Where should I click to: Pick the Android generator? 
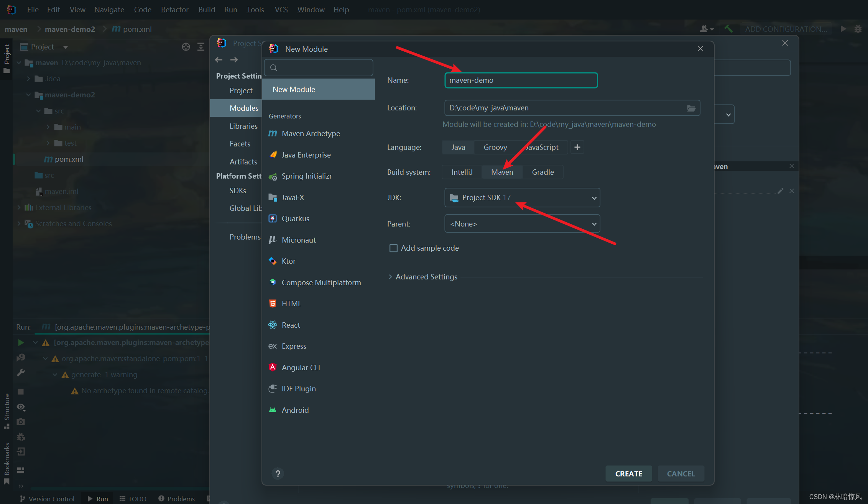[295, 410]
